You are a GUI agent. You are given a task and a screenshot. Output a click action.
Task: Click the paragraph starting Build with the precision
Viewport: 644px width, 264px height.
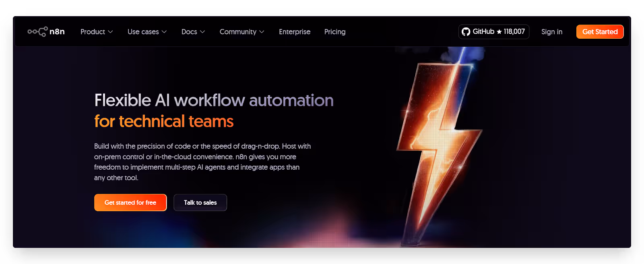click(x=202, y=162)
